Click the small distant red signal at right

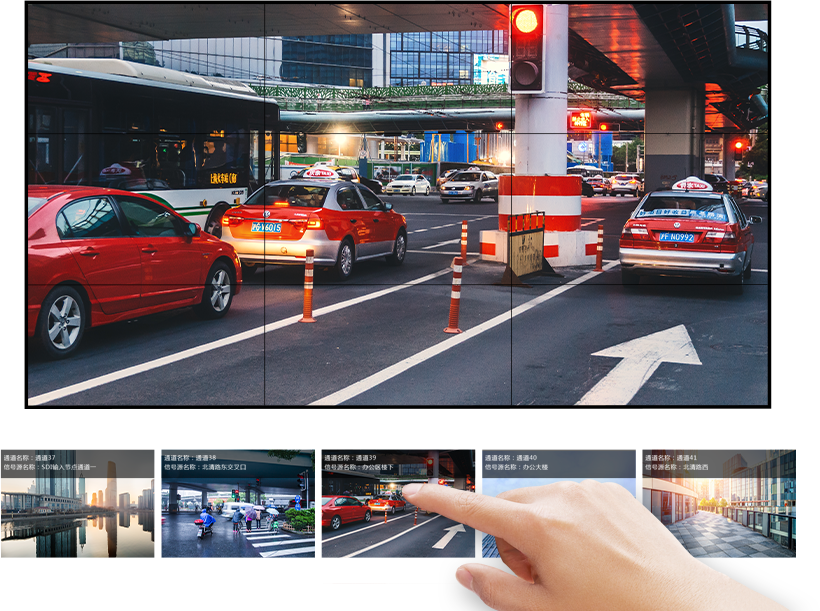pos(738,145)
